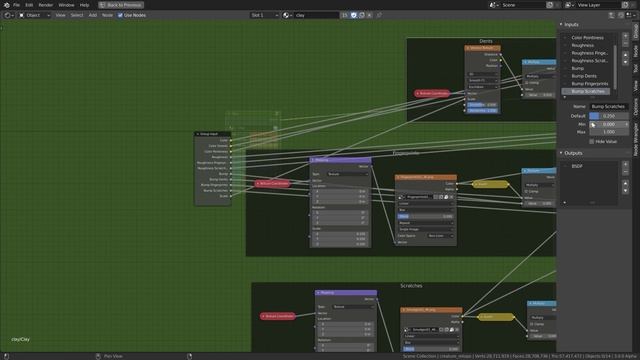Select the BSDF output entry
This screenshot has width=640, height=360.
point(577,167)
